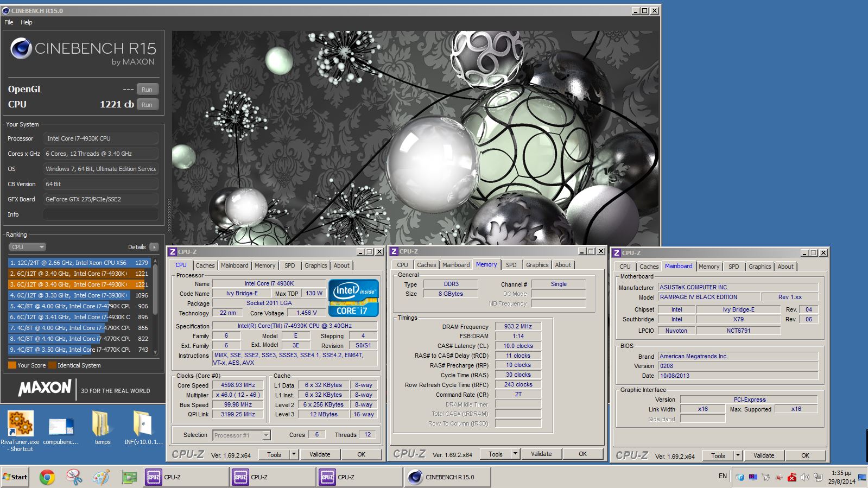Open Tools dropdown arrow in CPU tab window
868x488 pixels.
tap(294, 454)
